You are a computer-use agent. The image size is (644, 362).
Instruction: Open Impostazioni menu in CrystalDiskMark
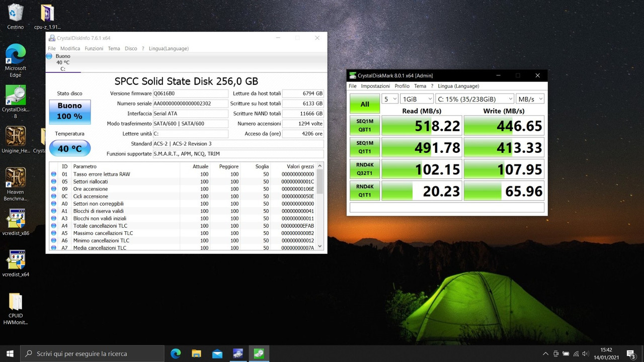pos(375,86)
